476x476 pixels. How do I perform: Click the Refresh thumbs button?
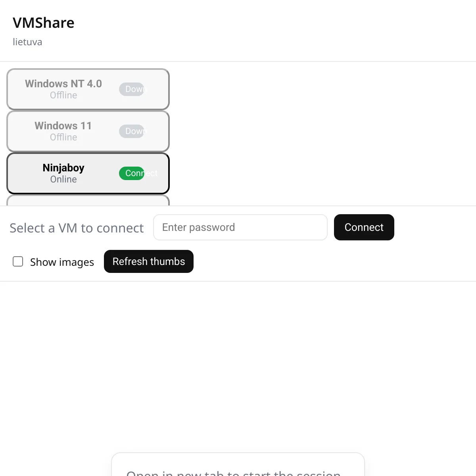point(149,261)
